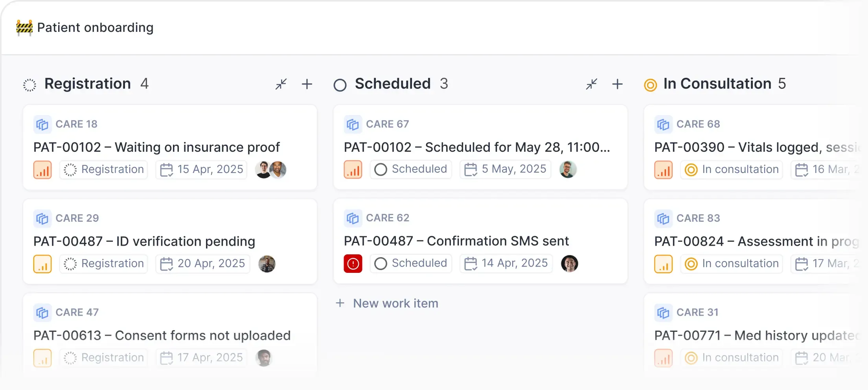868x390 pixels.
Task: Click the bar-chart priority indicator on CARE 31
Action: [663, 357]
